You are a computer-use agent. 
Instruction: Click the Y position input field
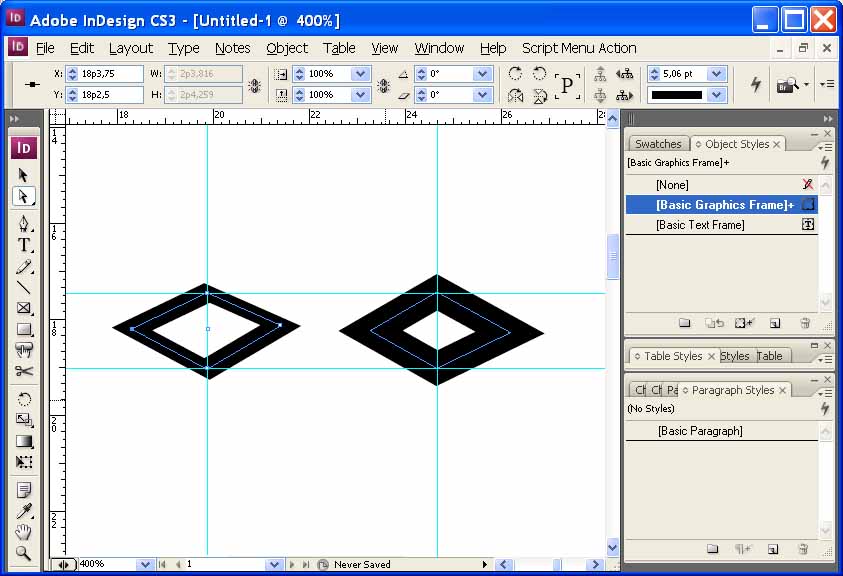tap(110, 95)
